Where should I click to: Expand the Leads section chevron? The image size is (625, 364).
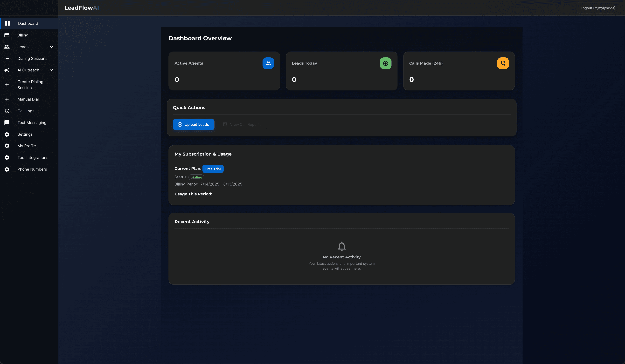pos(51,47)
